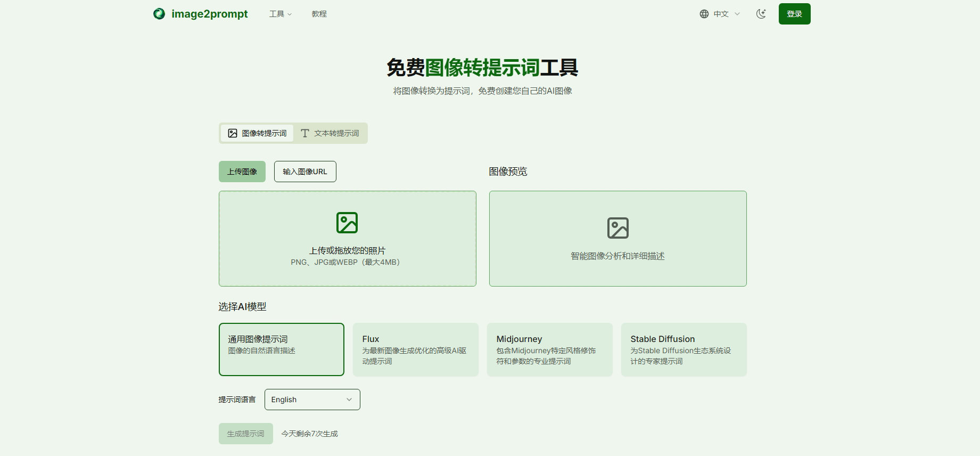Click the 今天剩余7次生成 text

click(x=310, y=434)
